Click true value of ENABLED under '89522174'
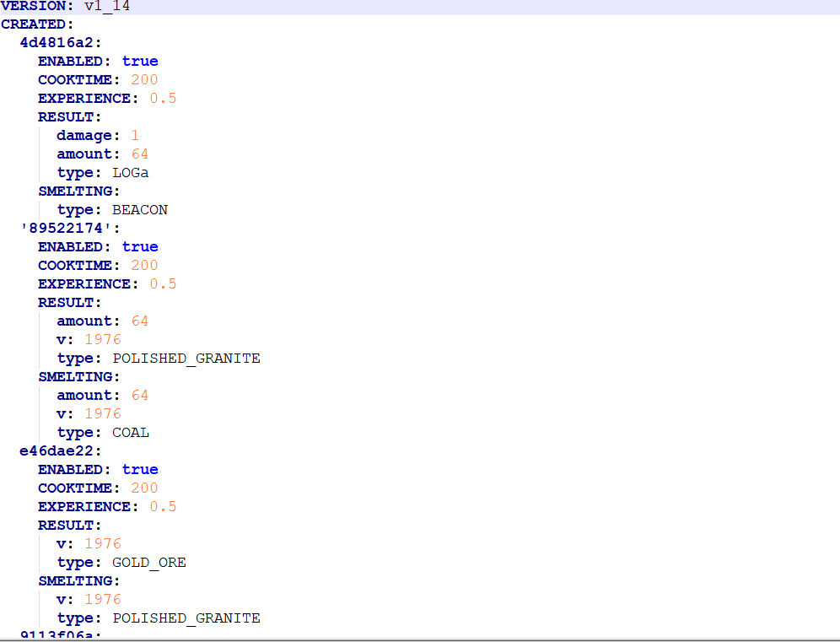The image size is (840, 642). [x=140, y=246]
